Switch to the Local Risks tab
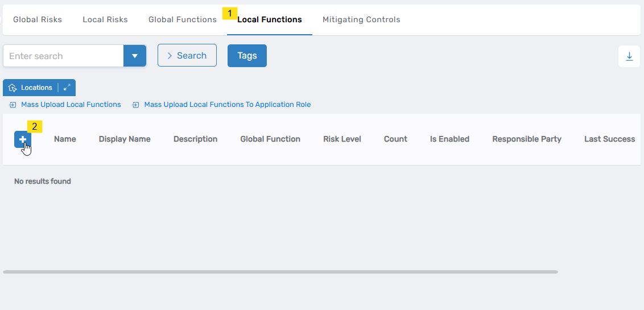Viewport: 644px width, 310px height. point(105,19)
